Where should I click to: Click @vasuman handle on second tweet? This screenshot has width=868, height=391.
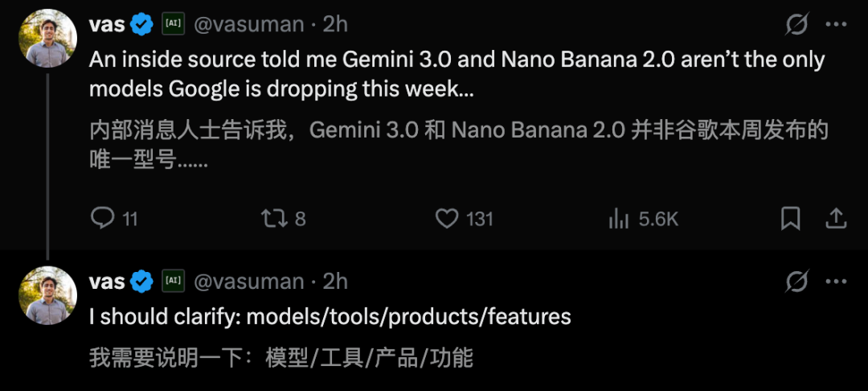pos(250,282)
